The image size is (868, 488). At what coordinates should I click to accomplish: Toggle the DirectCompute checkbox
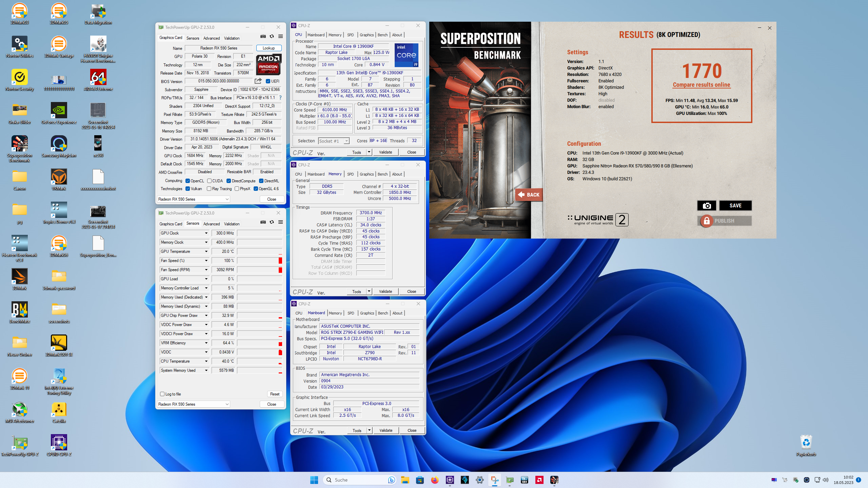[x=229, y=181]
